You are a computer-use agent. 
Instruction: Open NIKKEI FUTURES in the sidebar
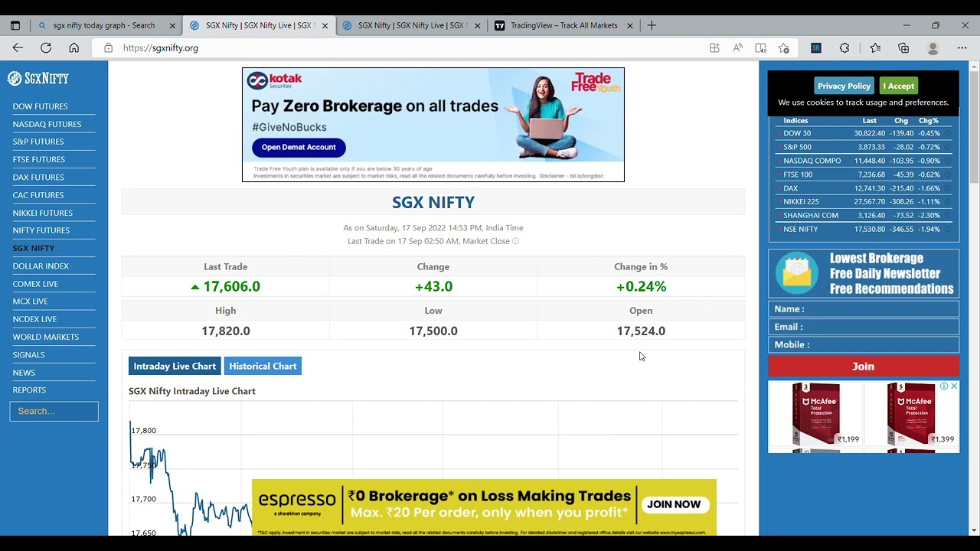(42, 213)
